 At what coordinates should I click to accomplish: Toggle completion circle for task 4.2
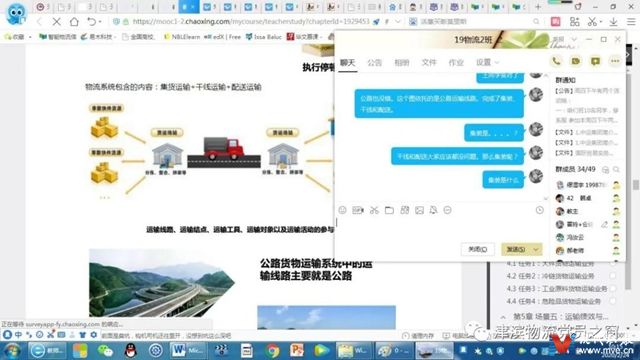612,276
